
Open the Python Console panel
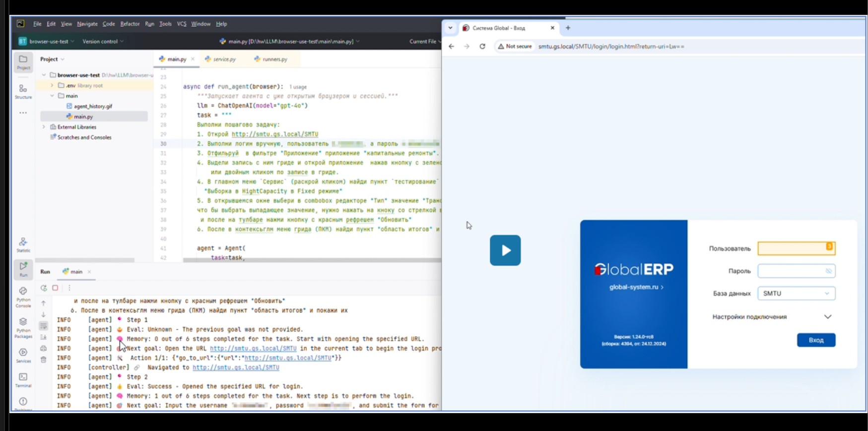click(23, 296)
